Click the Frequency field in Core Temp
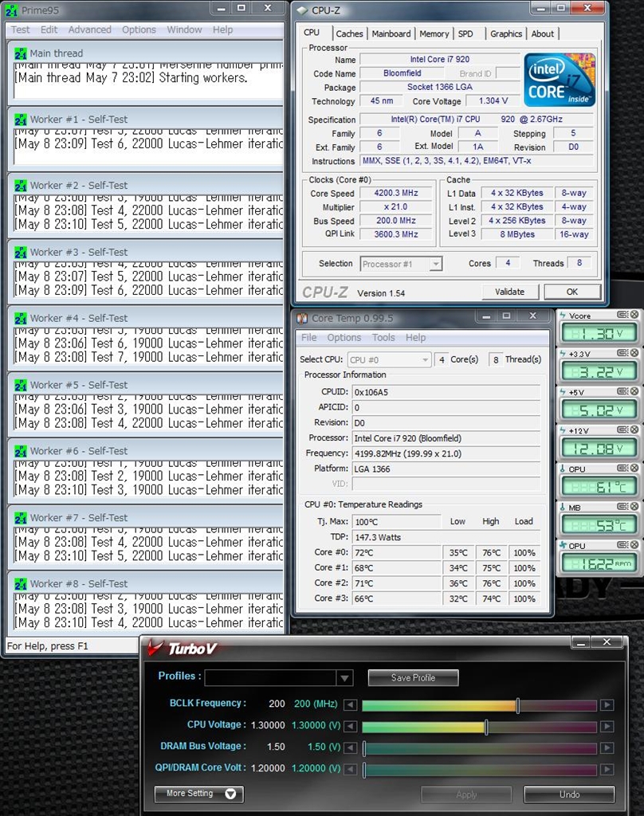Viewport: 644px width, 816px height. [x=446, y=453]
